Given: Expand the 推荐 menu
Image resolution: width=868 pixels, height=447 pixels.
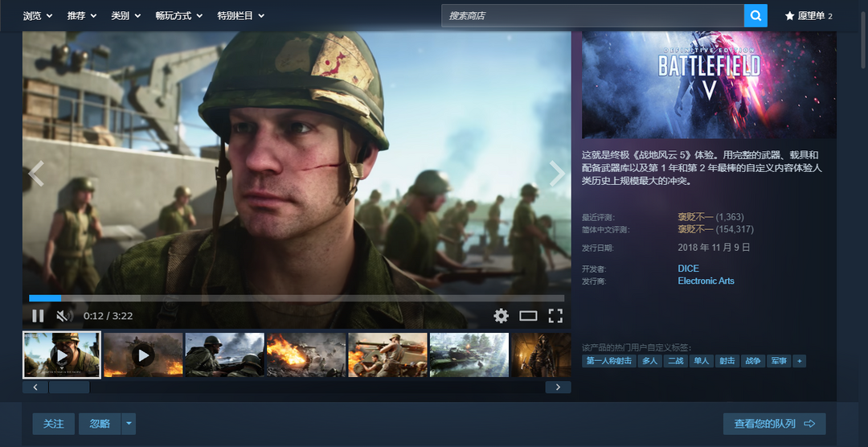Looking at the screenshot, I should [82, 16].
